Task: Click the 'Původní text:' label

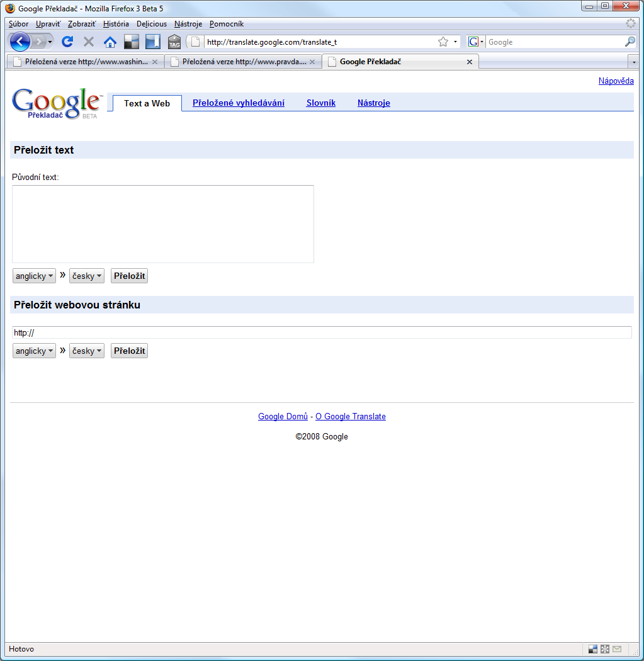Action: pos(35,177)
